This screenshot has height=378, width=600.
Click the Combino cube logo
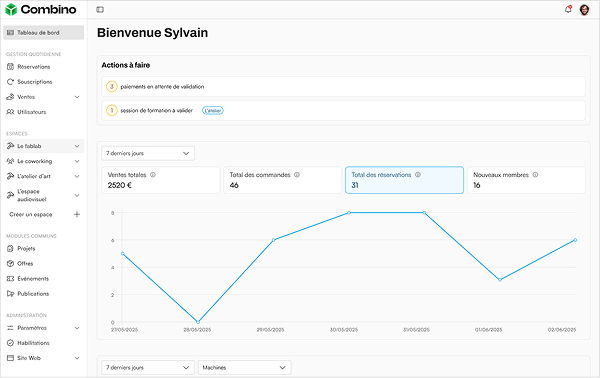click(11, 10)
